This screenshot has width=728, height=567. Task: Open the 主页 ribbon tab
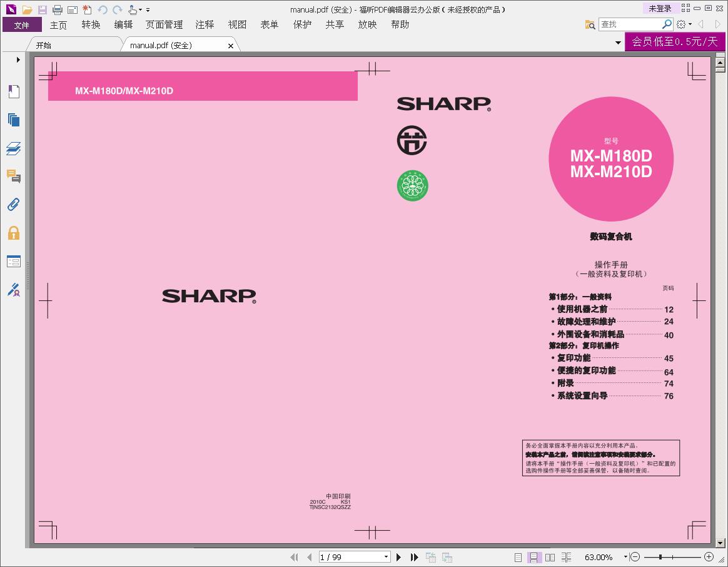click(x=59, y=24)
